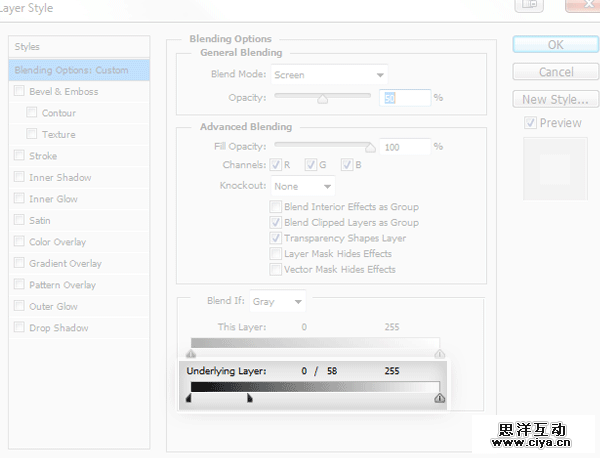The width and height of the screenshot is (600, 458).
Task: Enable the Drop Shadow effect checkbox
Action: point(19,328)
